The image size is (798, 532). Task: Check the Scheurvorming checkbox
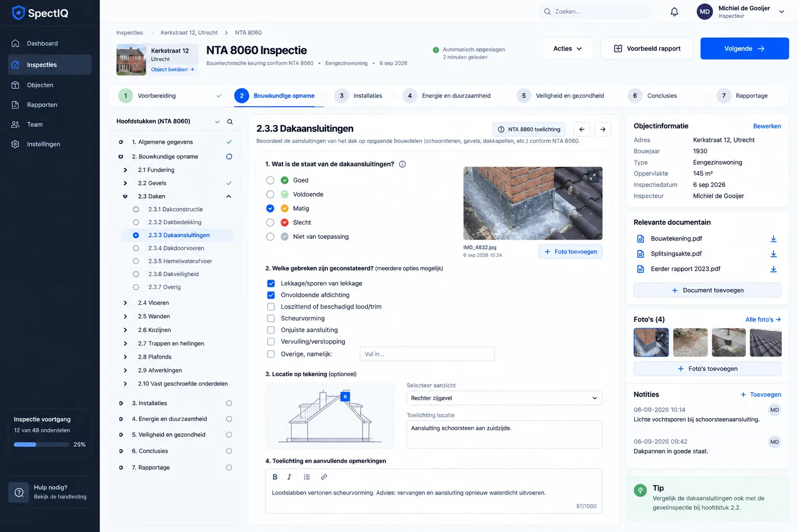(x=271, y=318)
